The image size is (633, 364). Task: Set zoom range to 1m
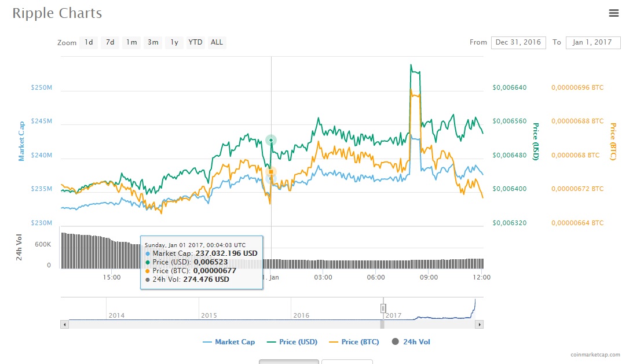point(131,42)
